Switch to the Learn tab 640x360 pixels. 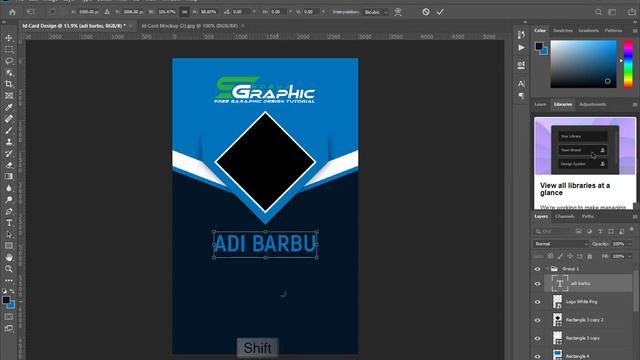tap(540, 104)
